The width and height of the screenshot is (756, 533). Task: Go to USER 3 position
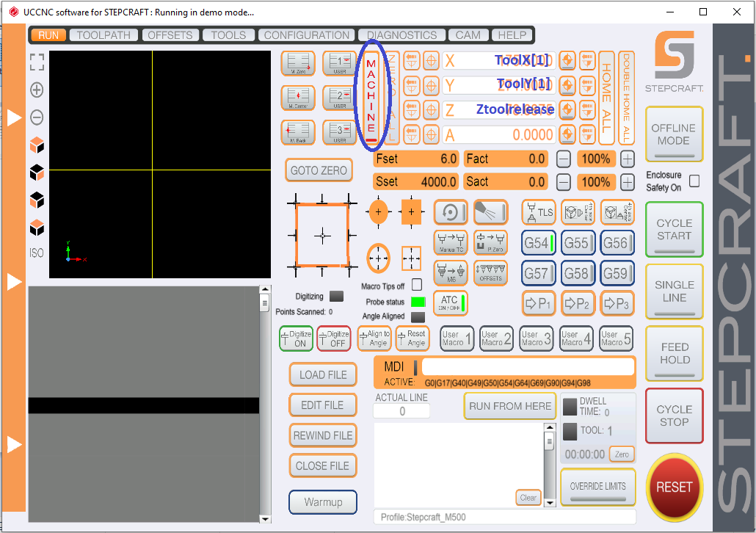[339, 132]
